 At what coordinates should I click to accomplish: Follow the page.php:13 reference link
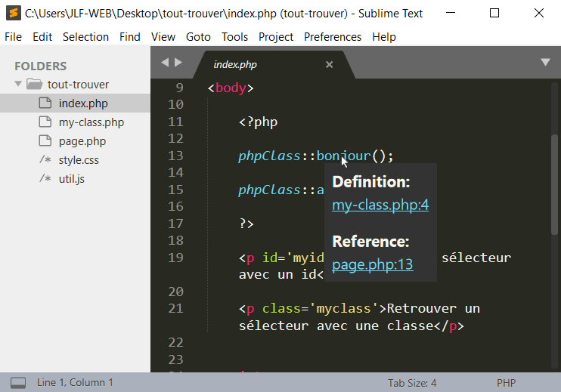(373, 265)
